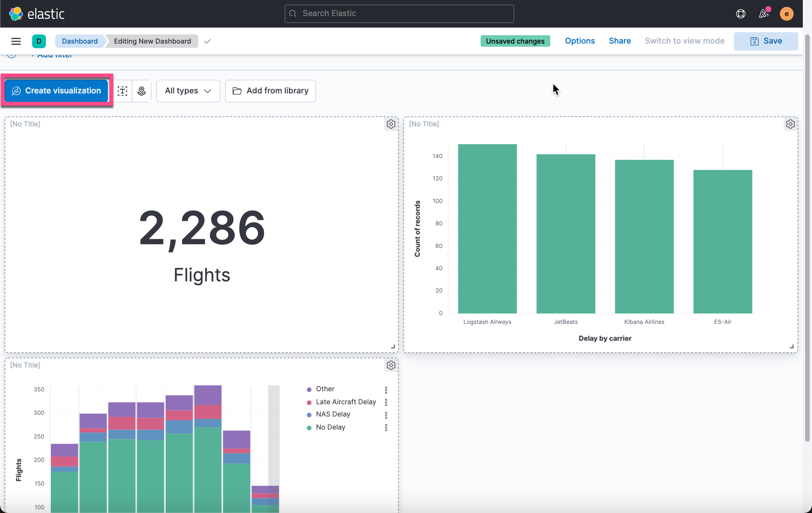Open the help menu lifebuoy icon

(x=740, y=14)
